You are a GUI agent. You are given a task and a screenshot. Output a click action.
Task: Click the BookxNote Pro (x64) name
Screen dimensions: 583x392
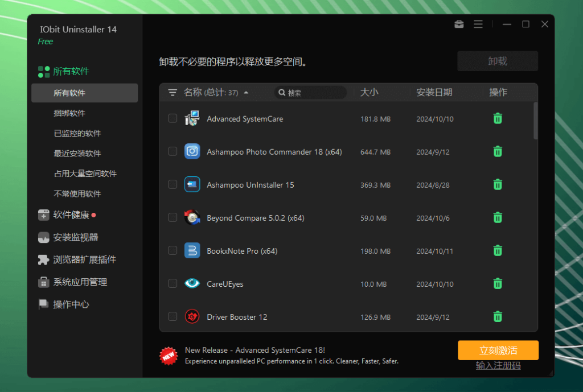(242, 251)
